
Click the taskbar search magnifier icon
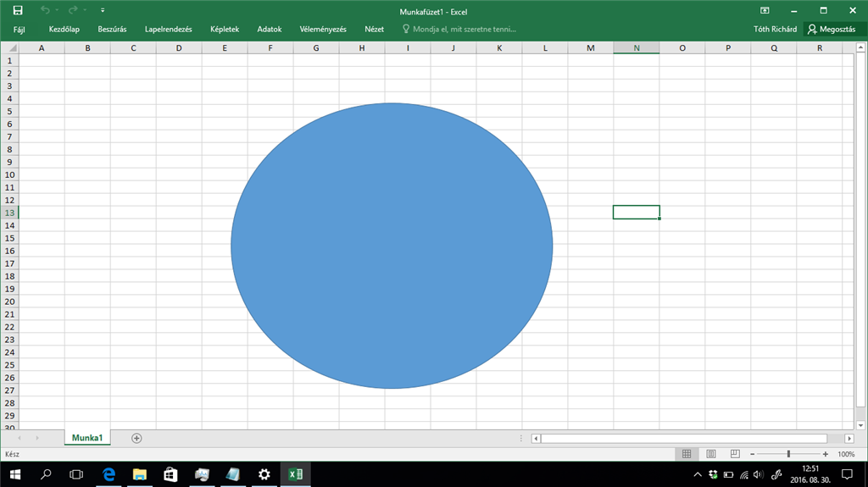(x=46, y=474)
